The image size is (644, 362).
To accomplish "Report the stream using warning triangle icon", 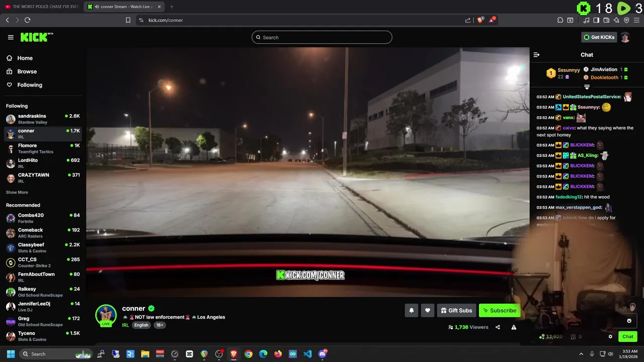I will tap(514, 327).
